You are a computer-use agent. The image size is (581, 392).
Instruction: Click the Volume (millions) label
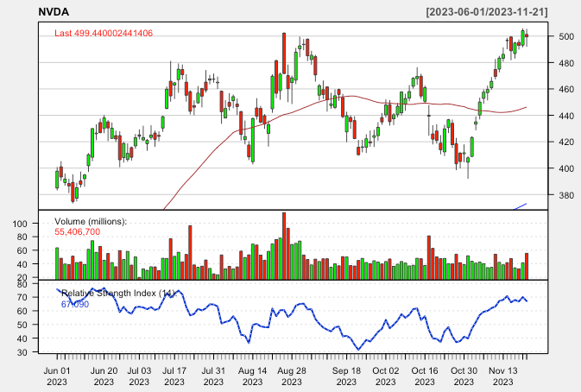(x=91, y=221)
